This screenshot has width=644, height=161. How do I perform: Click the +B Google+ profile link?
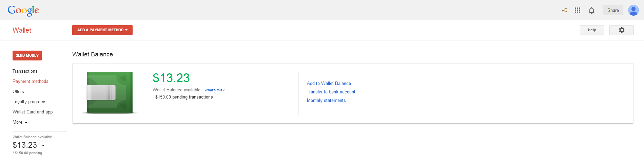[x=564, y=10]
